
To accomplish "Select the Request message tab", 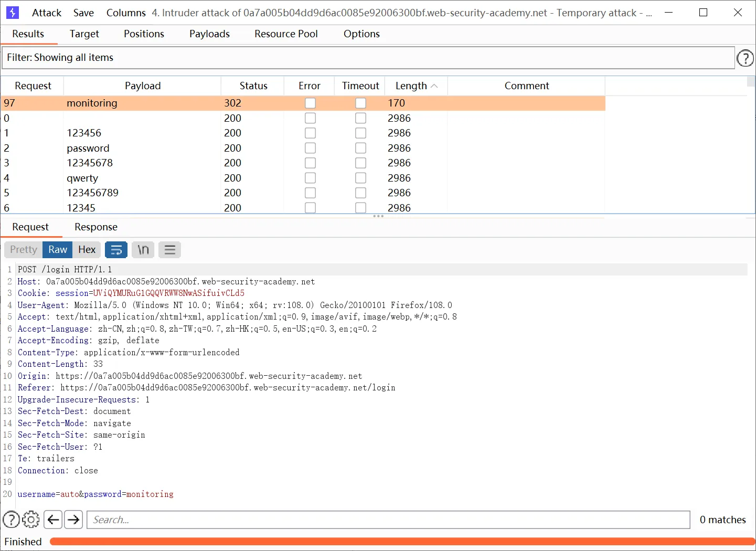I will click(30, 227).
